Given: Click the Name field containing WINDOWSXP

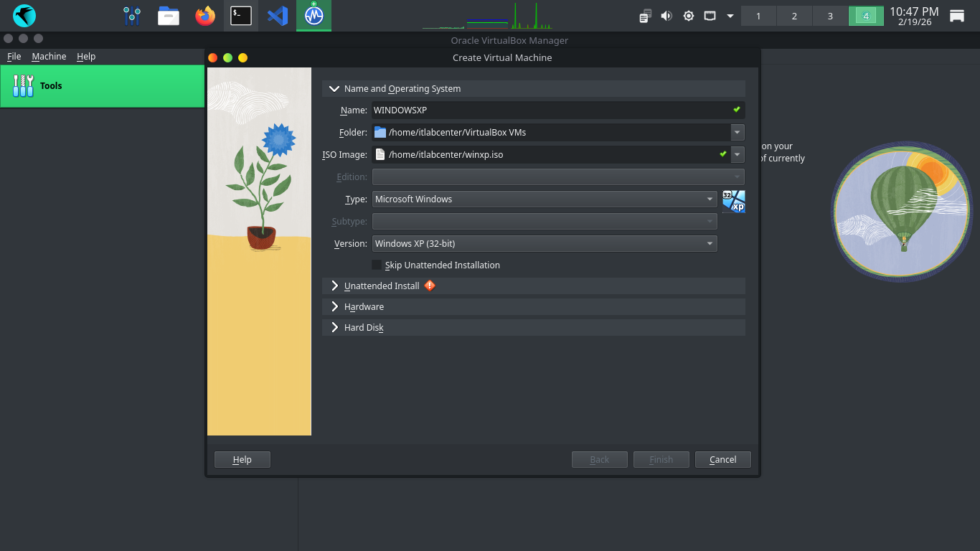Looking at the screenshot, I should (549, 110).
